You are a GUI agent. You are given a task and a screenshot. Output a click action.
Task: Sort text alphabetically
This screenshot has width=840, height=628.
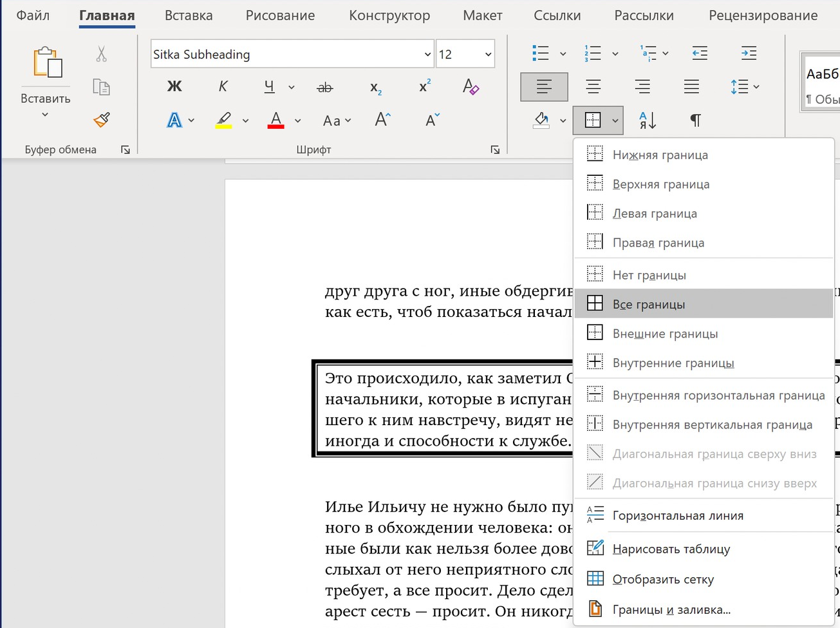tap(647, 120)
